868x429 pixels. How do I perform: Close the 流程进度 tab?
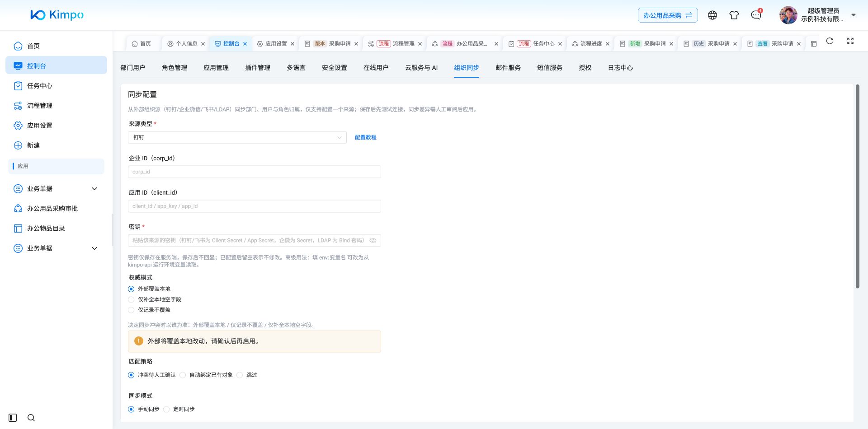(608, 44)
